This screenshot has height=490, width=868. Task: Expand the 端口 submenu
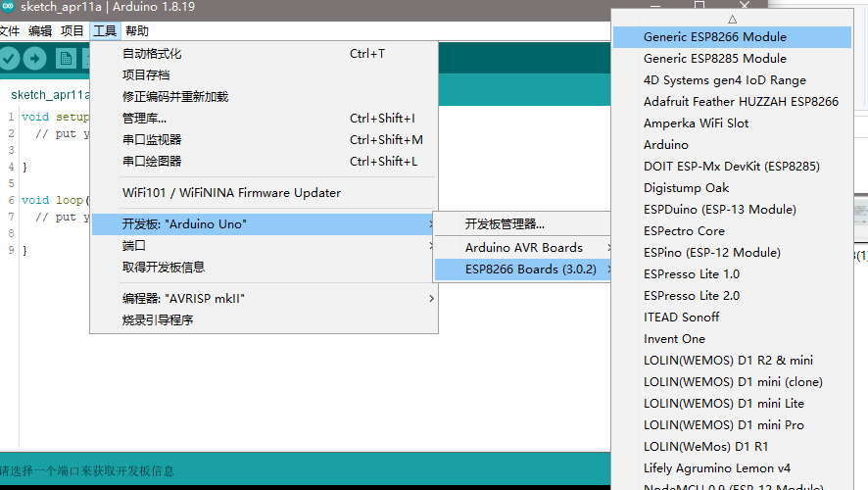point(265,245)
